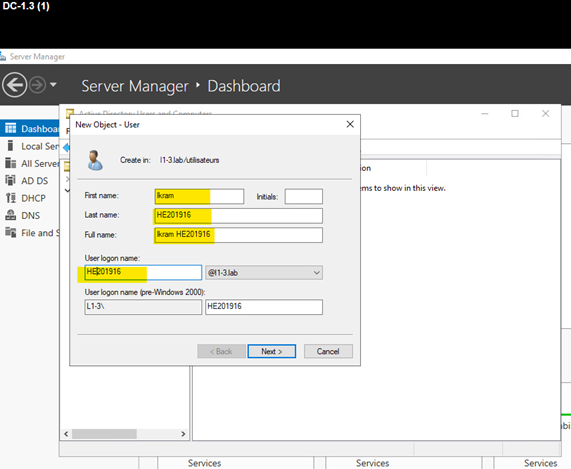Image resolution: width=571 pixels, height=469 pixels.
Task: Open Dashboard in the sidebar
Action: pyautogui.click(x=30, y=129)
